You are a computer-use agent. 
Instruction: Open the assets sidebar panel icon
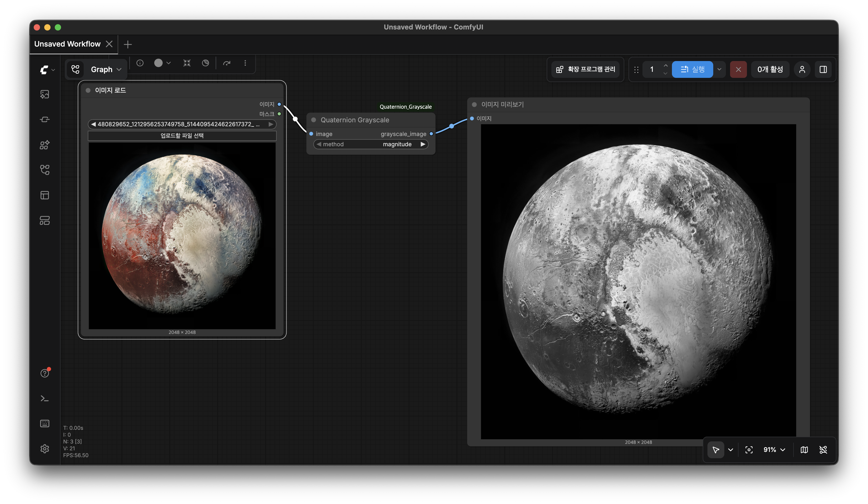click(45, 94)
